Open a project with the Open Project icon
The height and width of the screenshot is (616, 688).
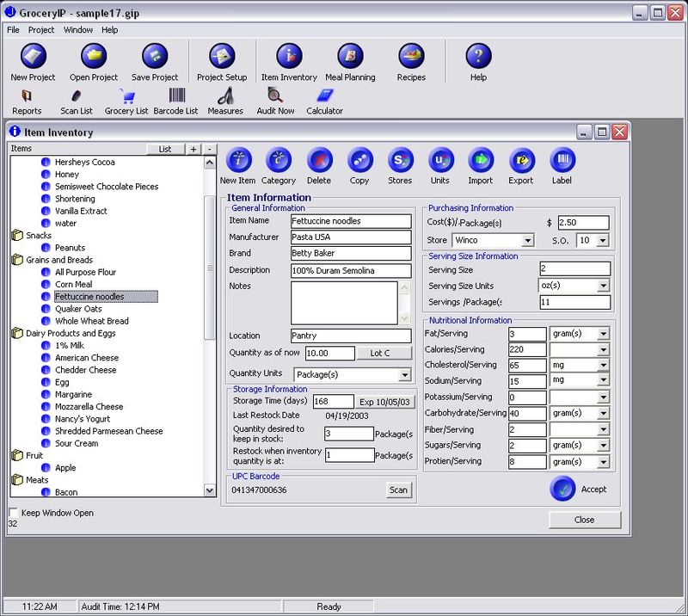(94, 56)
